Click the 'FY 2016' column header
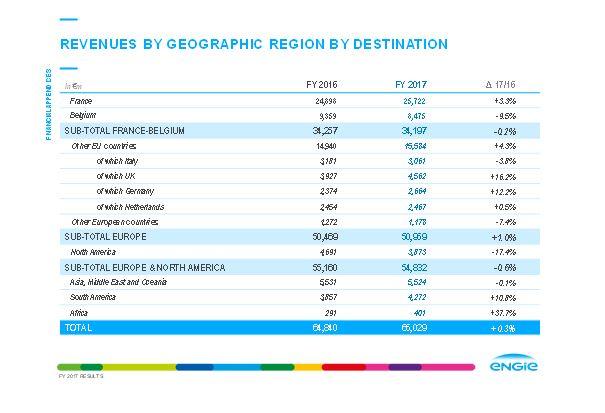The image size is (605, 413). [x=322, y=85]
